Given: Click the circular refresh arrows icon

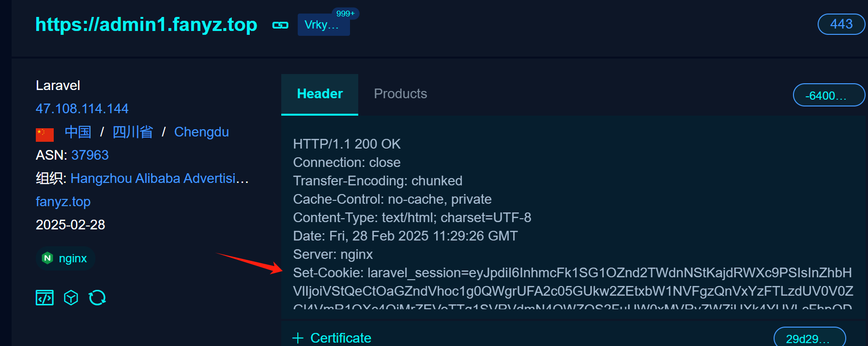Looking at the screenshot, I should click(x=97, y=298).
